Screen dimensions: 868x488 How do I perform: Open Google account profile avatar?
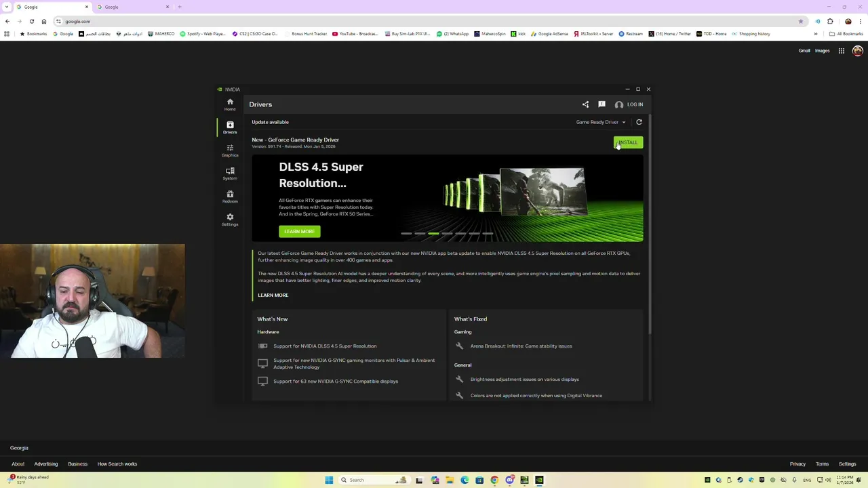(x=858, y=51)
